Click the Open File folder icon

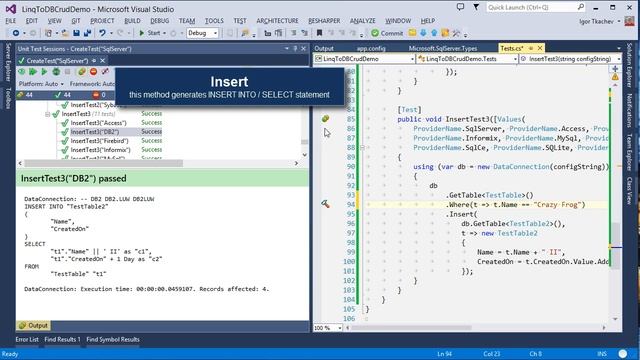point(65,33)
